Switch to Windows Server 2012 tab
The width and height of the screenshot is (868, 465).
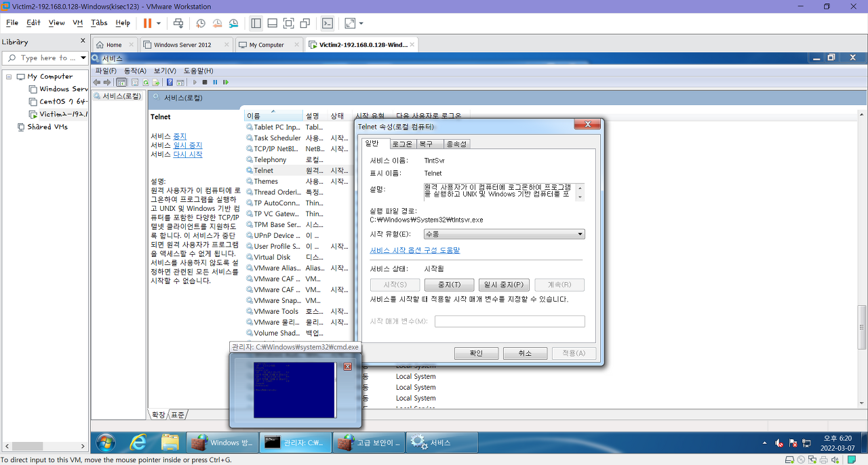[186, 45]
